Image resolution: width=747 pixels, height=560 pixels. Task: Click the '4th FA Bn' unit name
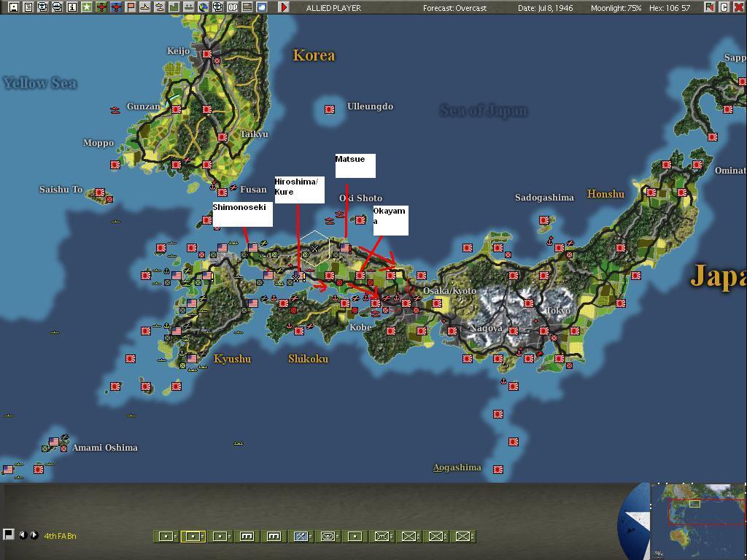tap(60, 536)
